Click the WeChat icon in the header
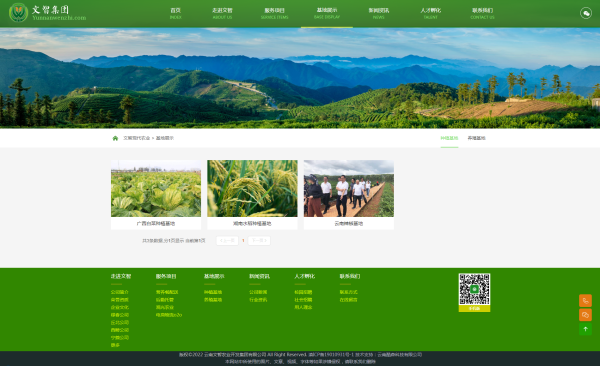The image size is (600, 366). click(x=585, y=13)
